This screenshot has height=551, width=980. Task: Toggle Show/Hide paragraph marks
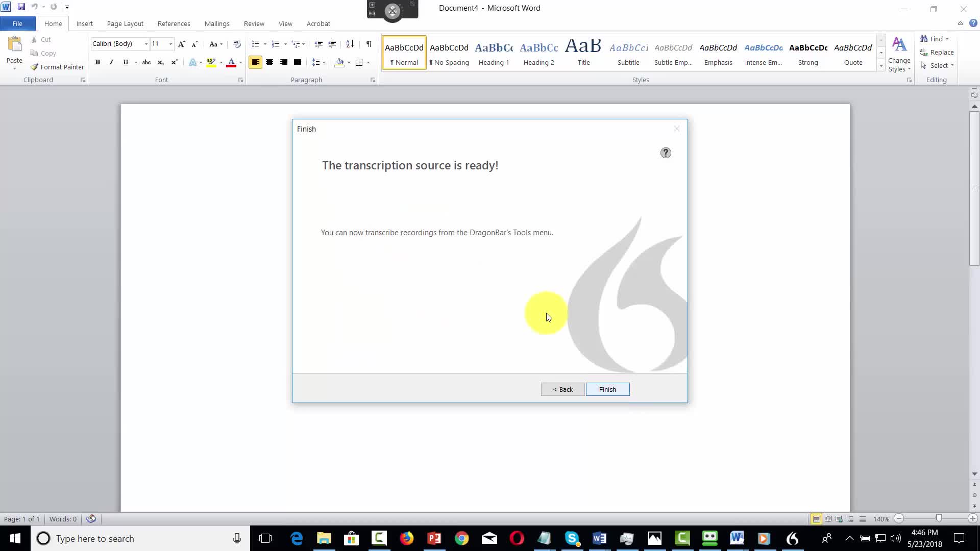pyautogui.click(x=369, y=44)
